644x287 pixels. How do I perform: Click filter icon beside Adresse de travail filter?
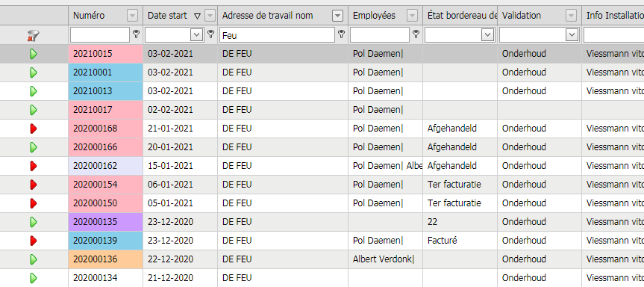click(341, 34)
